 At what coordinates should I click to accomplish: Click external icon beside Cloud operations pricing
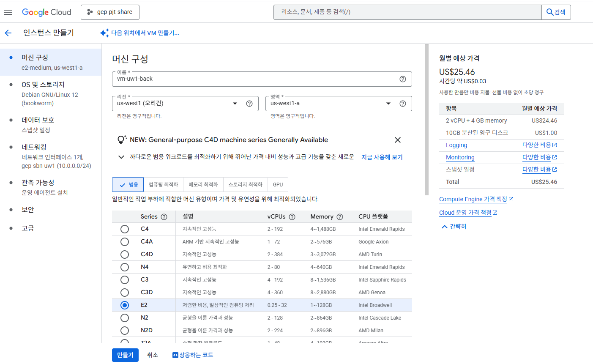tap(495, 213)
